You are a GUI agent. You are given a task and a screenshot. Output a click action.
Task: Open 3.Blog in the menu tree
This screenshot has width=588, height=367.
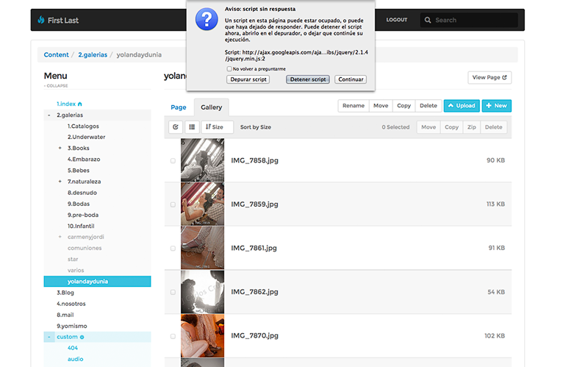[65, 293]
